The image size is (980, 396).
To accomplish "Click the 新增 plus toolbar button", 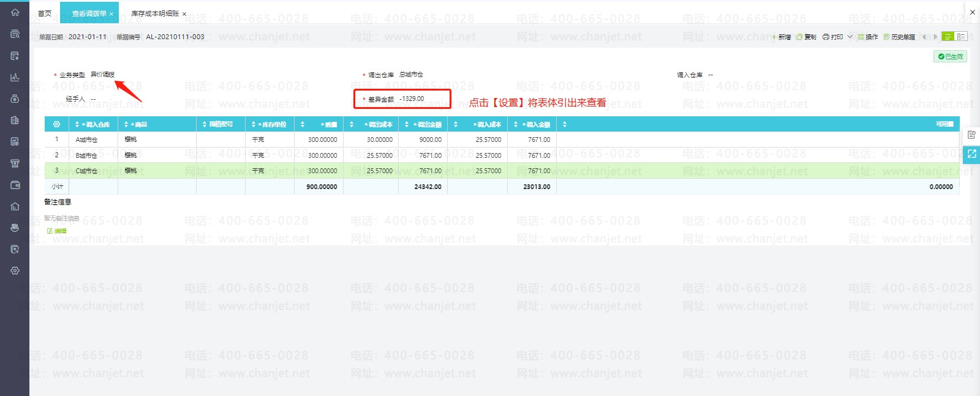I will [782, 37].
